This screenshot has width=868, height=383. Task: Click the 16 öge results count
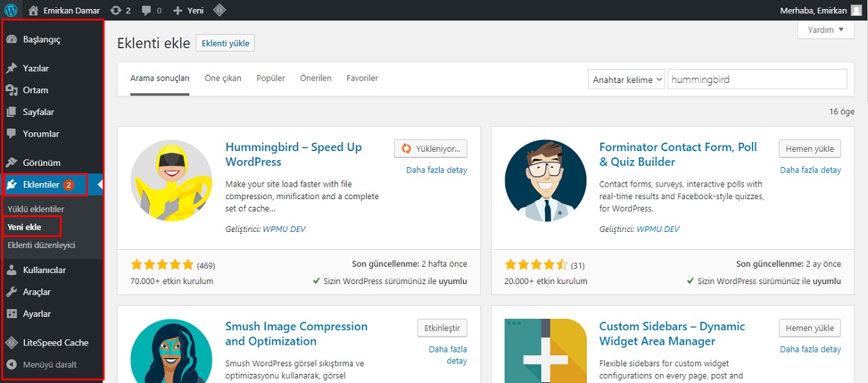(842, 111)
